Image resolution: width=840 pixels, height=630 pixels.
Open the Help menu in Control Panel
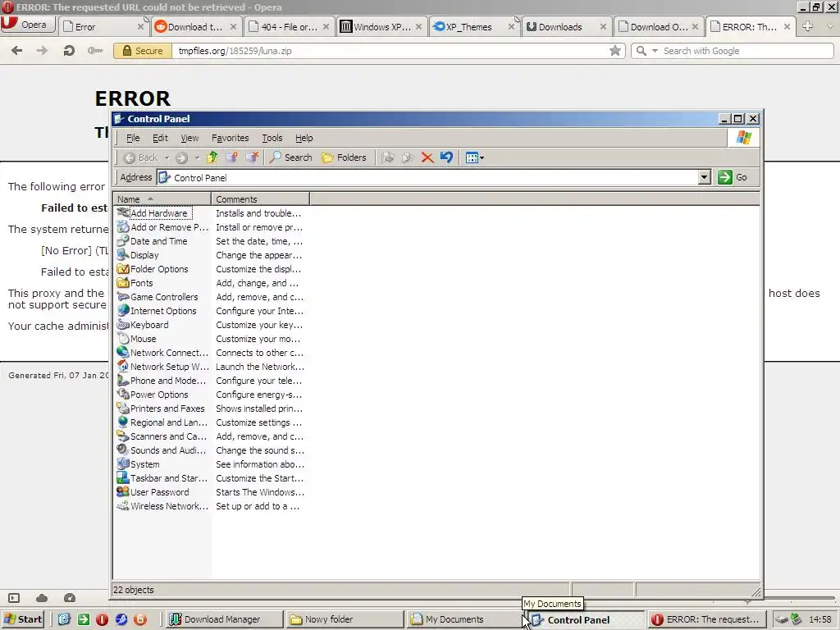point(304,138)
